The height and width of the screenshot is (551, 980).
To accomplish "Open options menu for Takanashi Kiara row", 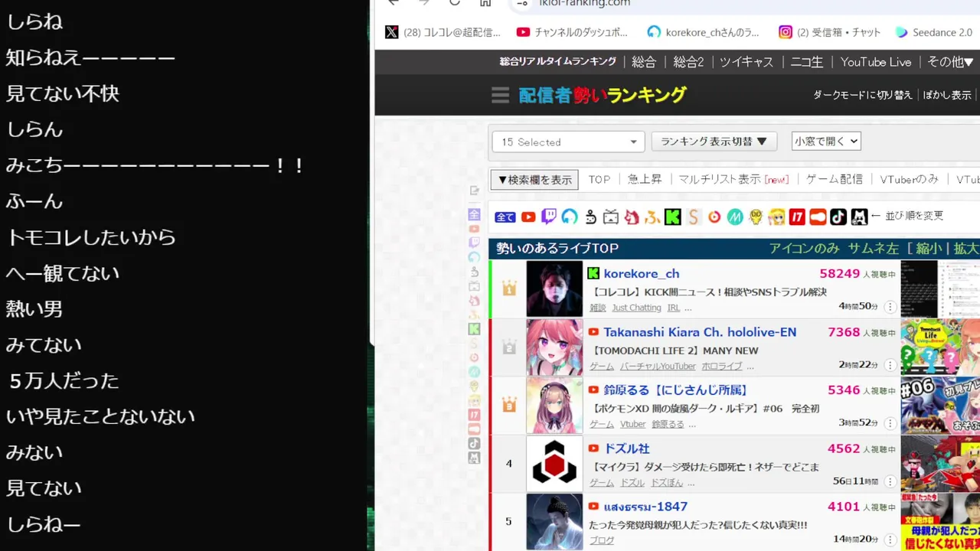I will 890,365.
